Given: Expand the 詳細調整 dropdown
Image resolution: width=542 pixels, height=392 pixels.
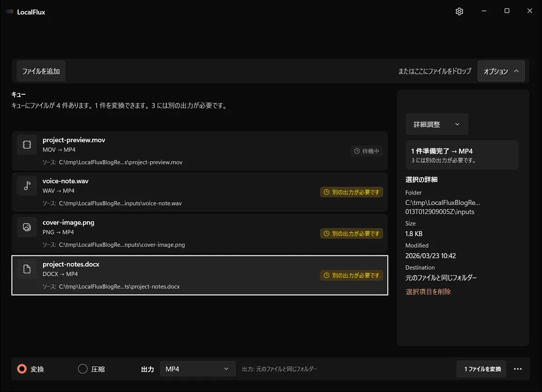Looking at the screenshot, I should tap(437, 124).
